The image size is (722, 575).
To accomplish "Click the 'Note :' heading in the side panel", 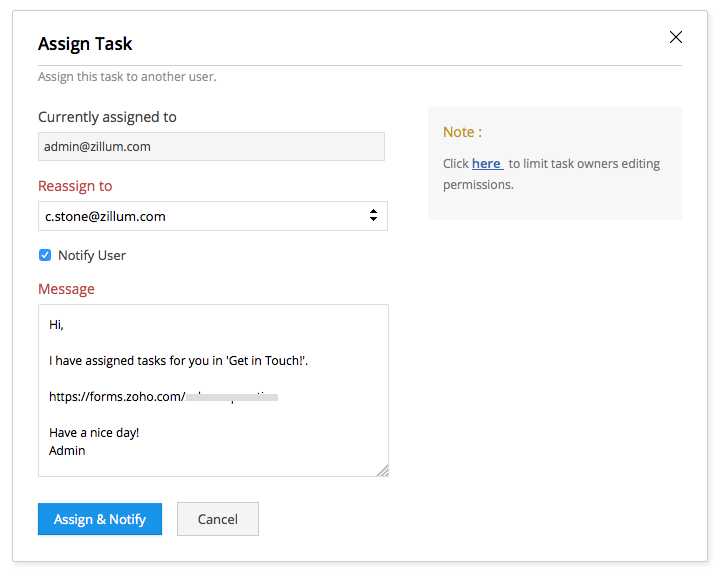I will pyautogui.click(x=462, y=132).
